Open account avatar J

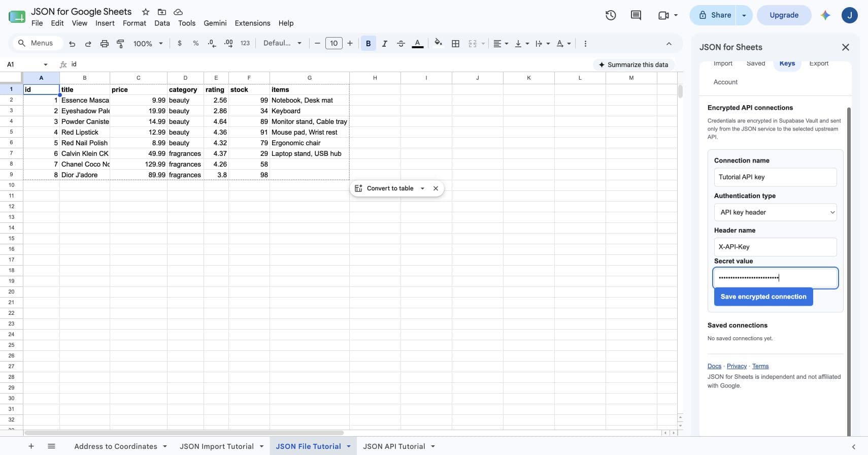(849, 15)
